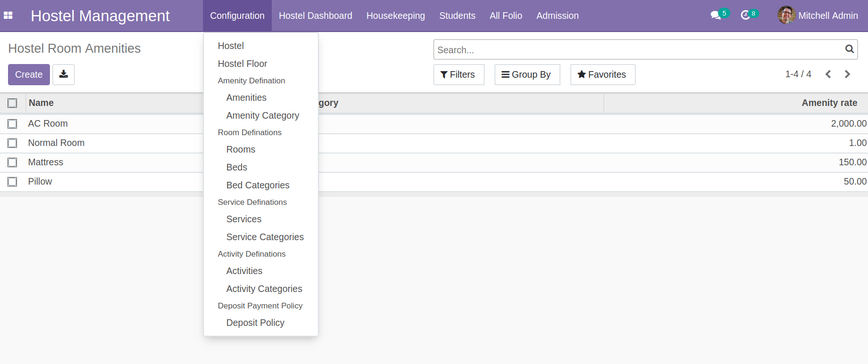Check the Mattress row checkbox
This screenshot has width=868, height=364.
click(x=12, y=162)
